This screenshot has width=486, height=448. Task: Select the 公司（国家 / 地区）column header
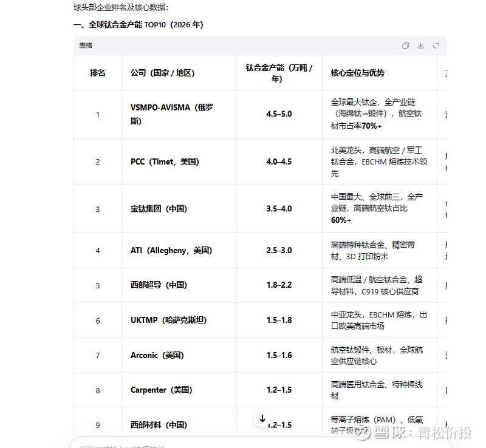179,73
